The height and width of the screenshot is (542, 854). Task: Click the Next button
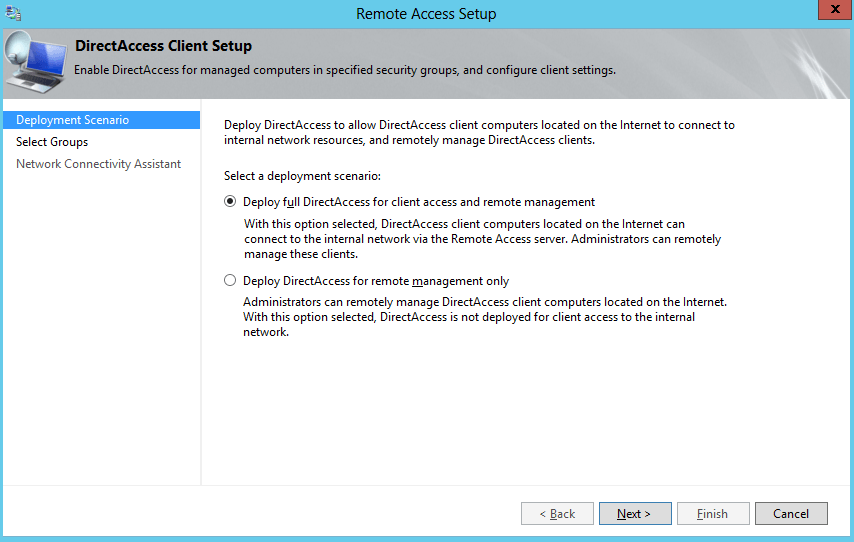coord(635,514)
